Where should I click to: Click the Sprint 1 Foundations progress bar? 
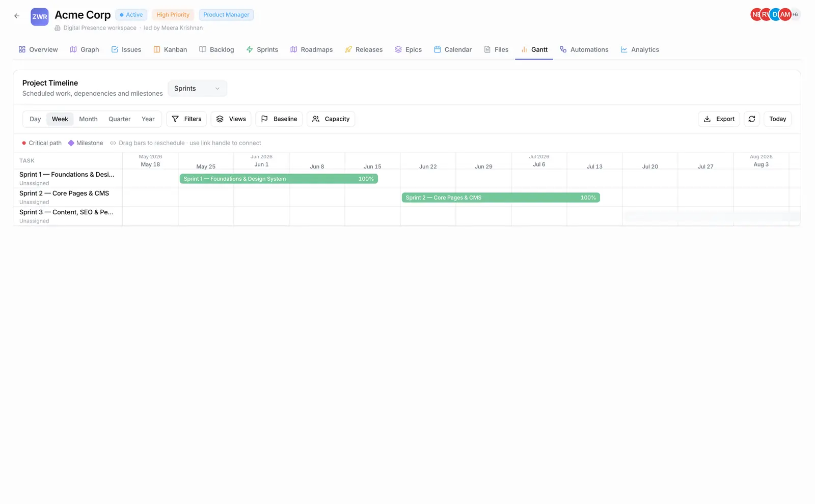click(x=279, y=179)
